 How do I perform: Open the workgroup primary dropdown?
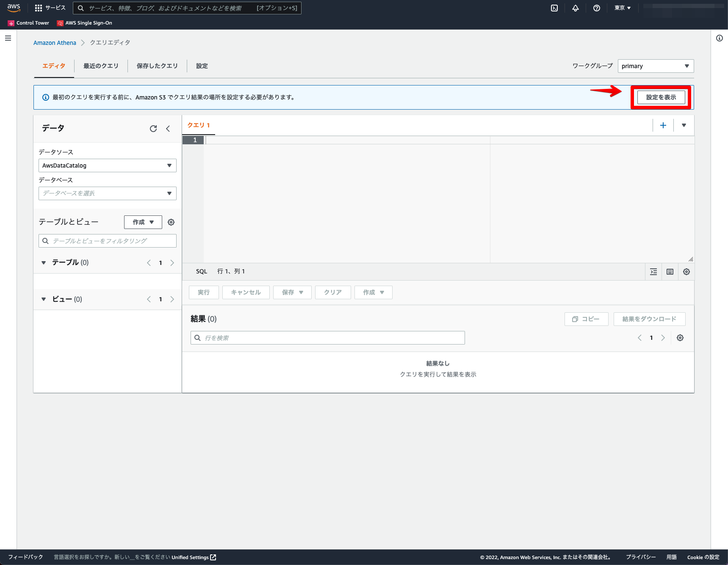pyautogui.click(x=656, y=66)
